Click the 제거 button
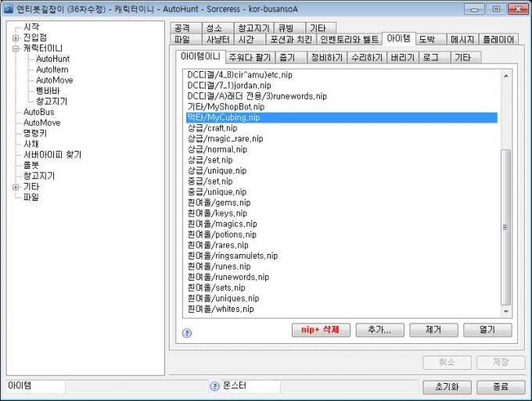The width and height of the screenshot is (532, 401). pos(434,330)
